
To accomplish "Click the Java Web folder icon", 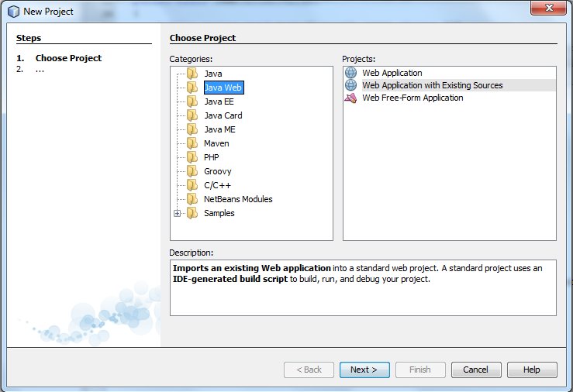I will (x=192, y=88).
